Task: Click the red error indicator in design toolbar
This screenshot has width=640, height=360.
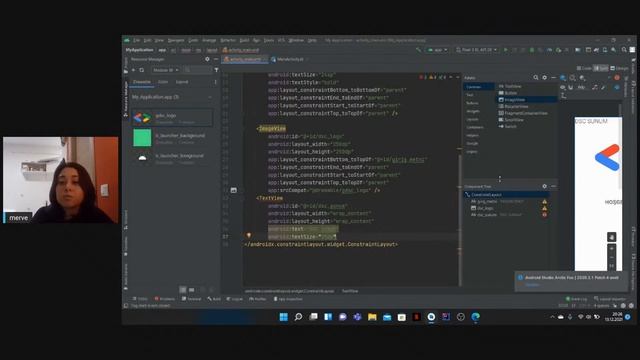Action: pyautogui.click(x=617, y=78)
